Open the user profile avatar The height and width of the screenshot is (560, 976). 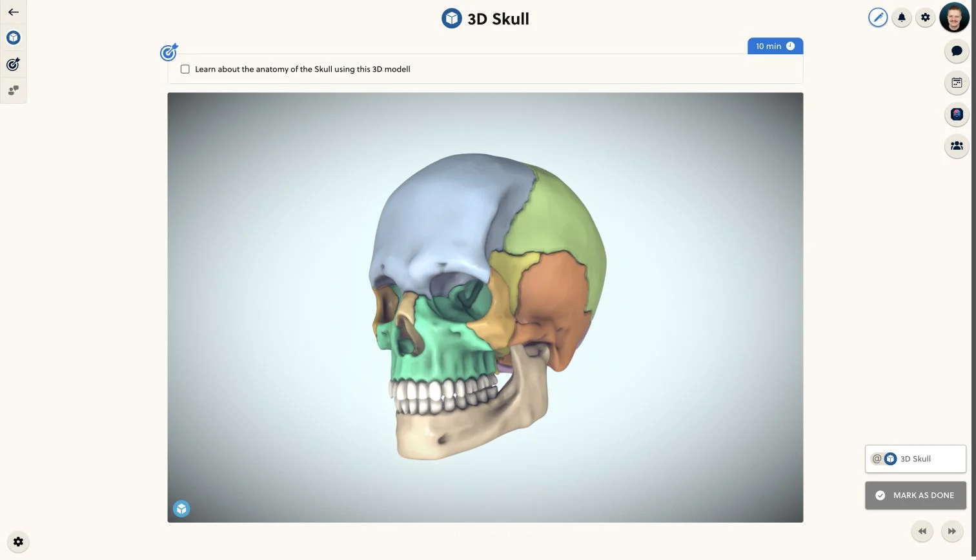954,17
